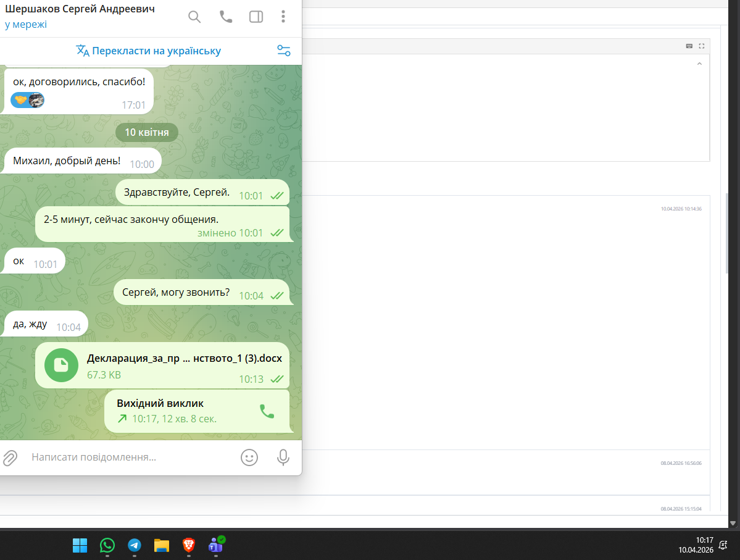Open the notification bell in system tray
This screenshot has height=560, width=740.
[723, 545]
